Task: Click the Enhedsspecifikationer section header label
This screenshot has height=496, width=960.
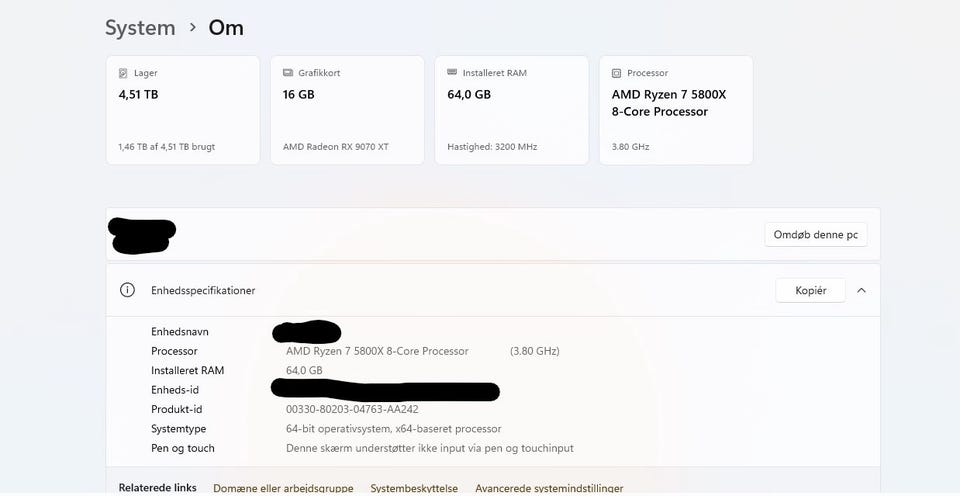Action: click(x=203, y=290)
